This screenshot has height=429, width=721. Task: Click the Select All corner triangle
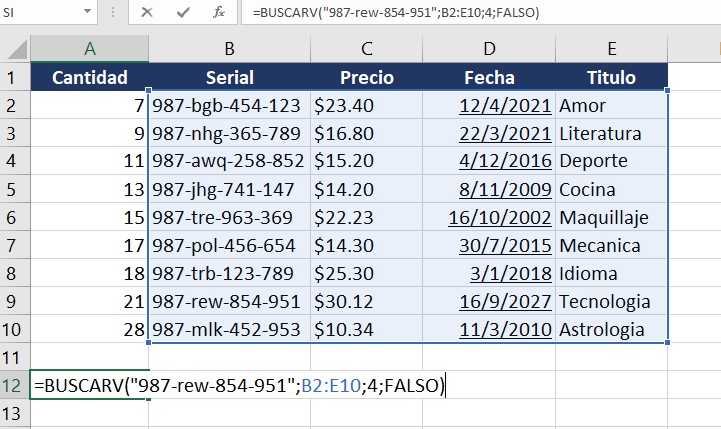pos(14,48)
